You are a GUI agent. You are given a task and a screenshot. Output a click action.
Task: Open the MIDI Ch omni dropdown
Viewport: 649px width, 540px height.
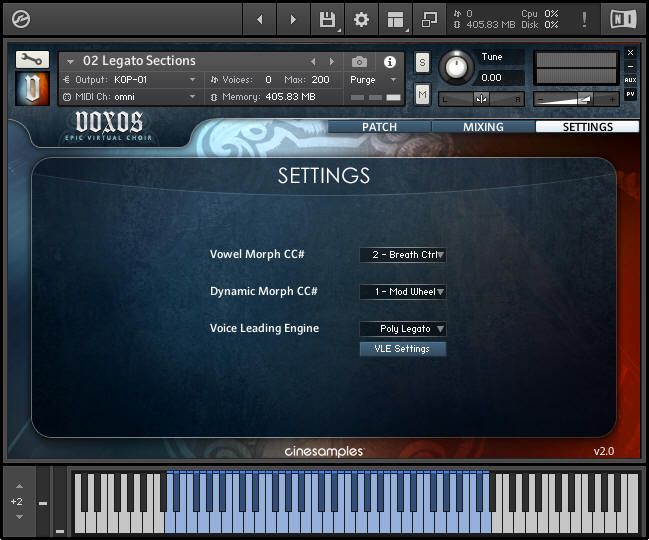pos(131,97)
